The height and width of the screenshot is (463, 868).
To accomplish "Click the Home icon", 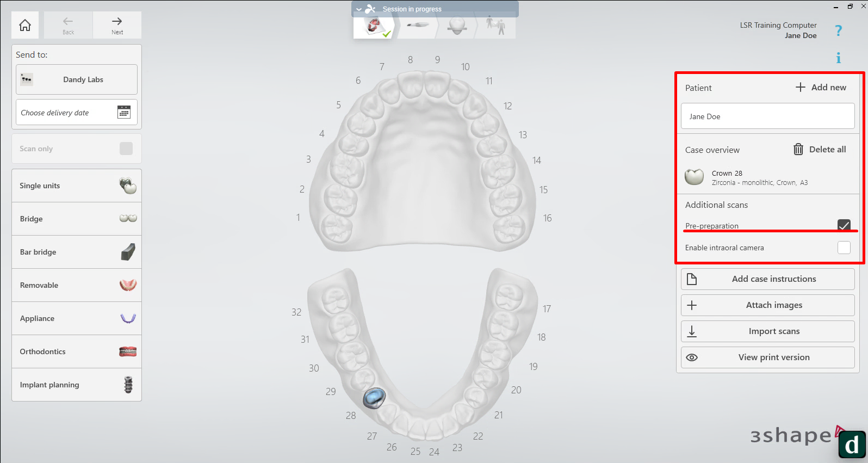I will 25,25.
